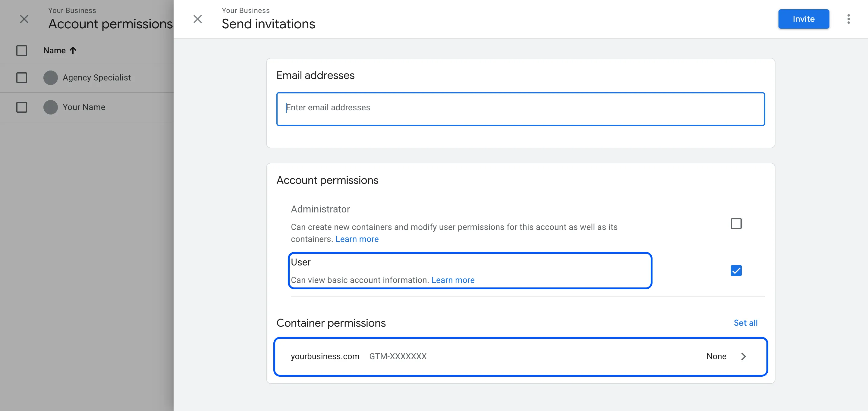Click the blue Invite button
Viewport: 868px width, 411px height.
coord(804,19)
